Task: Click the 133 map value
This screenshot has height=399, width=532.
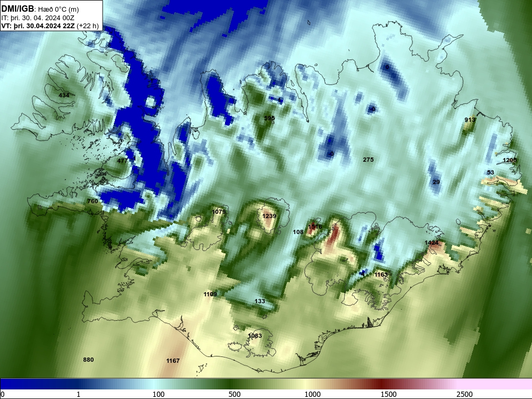Action: point(260,301)
